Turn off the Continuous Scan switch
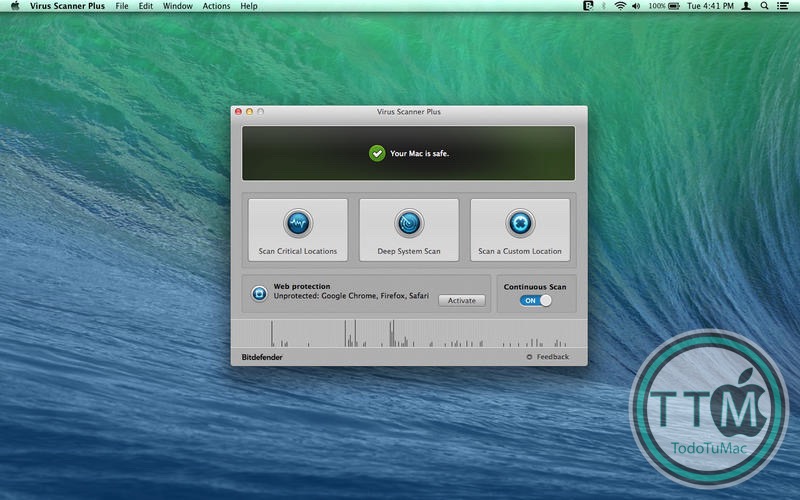This screenshot has height=500, width=800. click(x=535, y=301)
